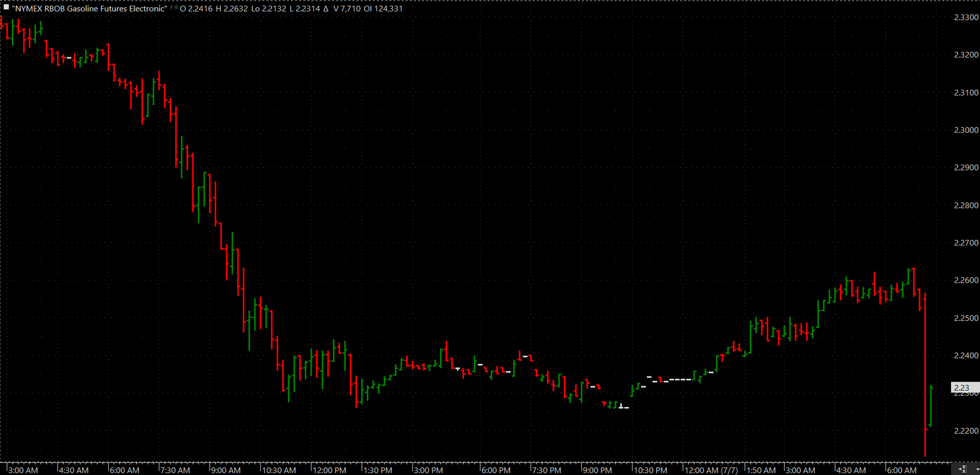Click the 2.3100 price axis label
This screenshot has width=980, height=475.
click(x=966, y=92)
